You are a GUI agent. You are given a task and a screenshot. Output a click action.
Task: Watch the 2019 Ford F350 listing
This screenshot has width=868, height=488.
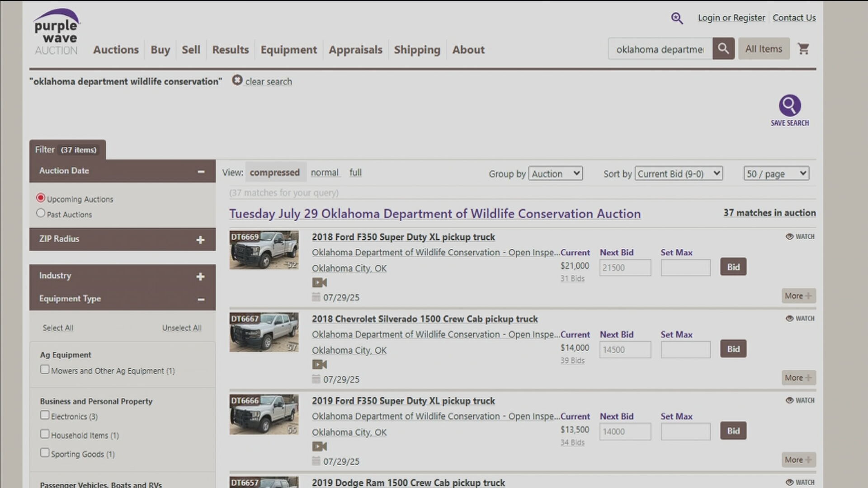coord(800,400)
